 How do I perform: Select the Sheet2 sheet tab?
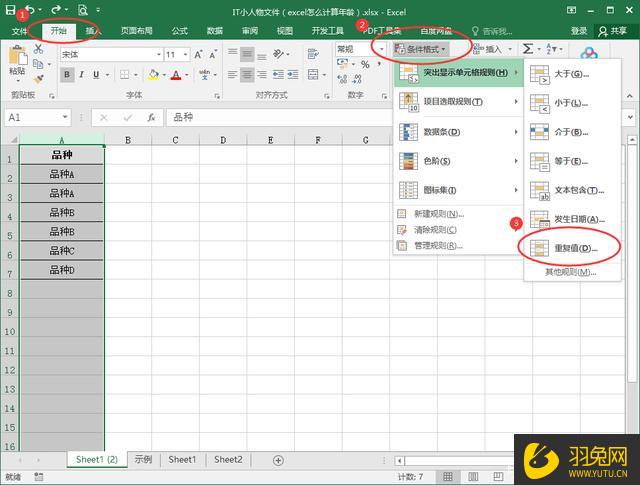(228, 460)
